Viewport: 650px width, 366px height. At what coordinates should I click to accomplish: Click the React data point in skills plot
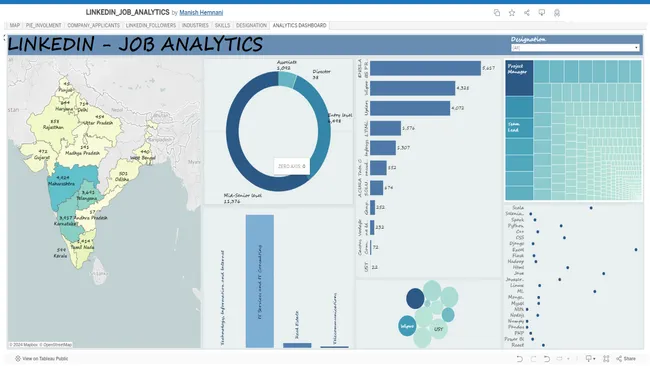[x=543, y=345]
